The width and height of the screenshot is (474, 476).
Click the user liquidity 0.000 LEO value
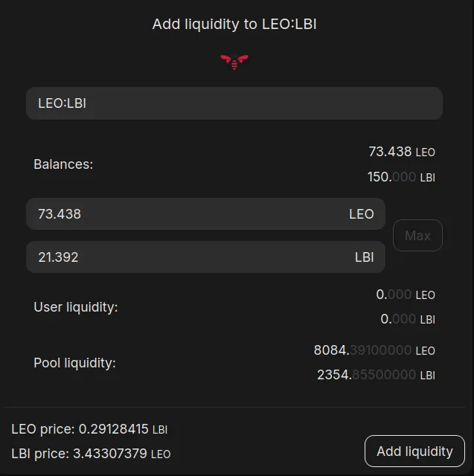point(406,295)
